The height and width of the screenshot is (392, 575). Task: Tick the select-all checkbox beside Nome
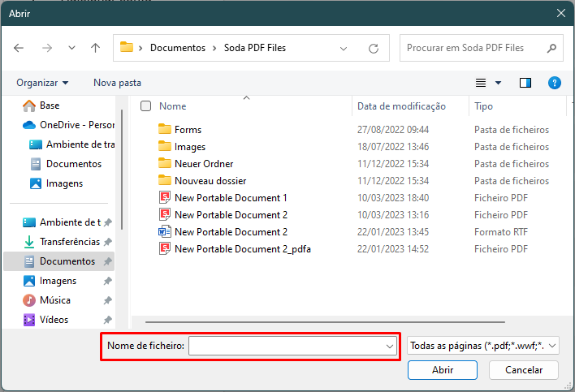pyautogui.click(x=145, y=106)
